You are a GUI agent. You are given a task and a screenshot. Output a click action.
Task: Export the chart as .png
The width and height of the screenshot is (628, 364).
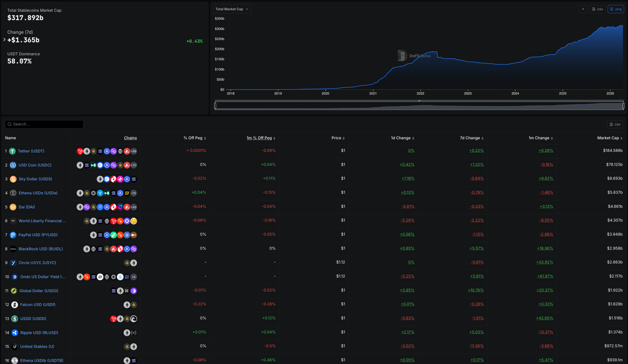pyautogui.click(x=616, y=9)
